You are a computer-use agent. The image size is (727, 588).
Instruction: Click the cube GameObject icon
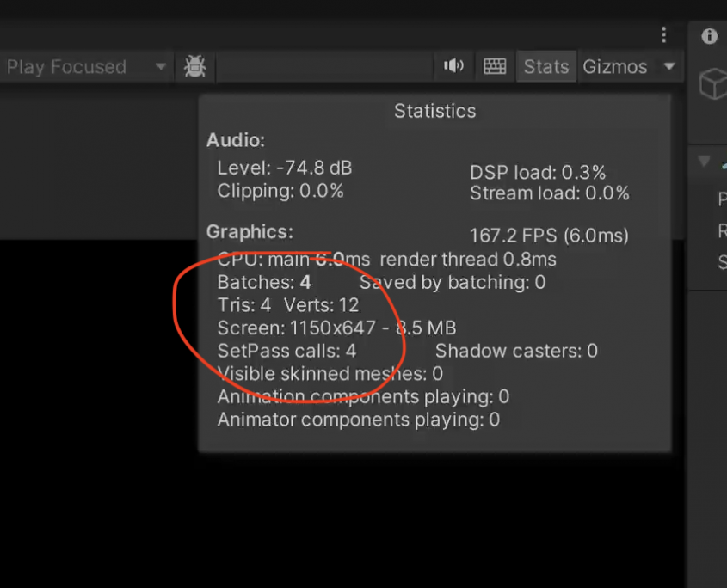click(x=713, y=84)
